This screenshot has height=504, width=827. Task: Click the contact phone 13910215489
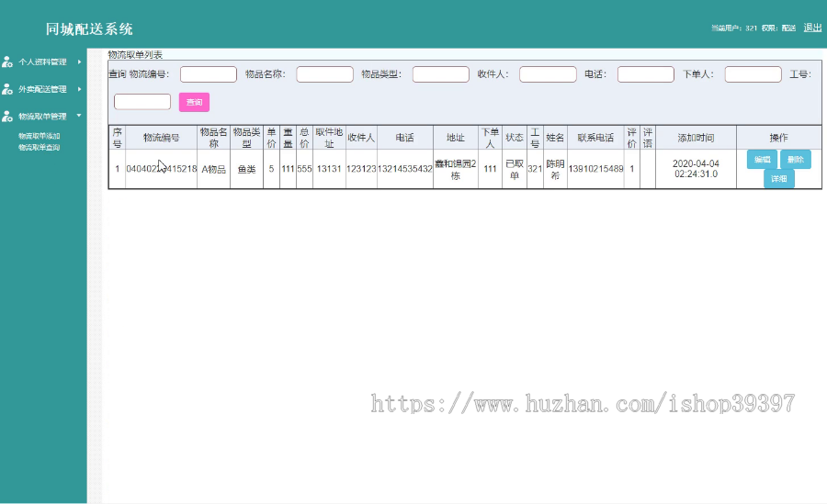(x=595, y=169)
